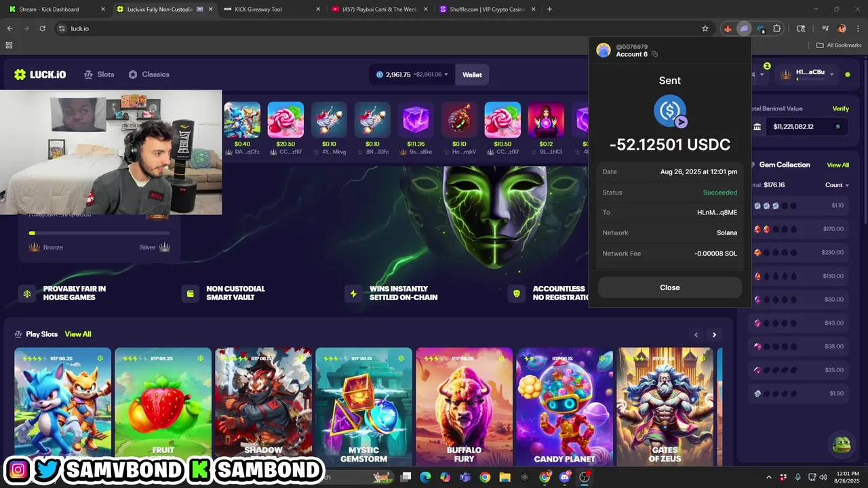Click the $230.00 gem collection row
Image resolution: width=868 pixels, height=488 pixels.
(x=800, y=252)
